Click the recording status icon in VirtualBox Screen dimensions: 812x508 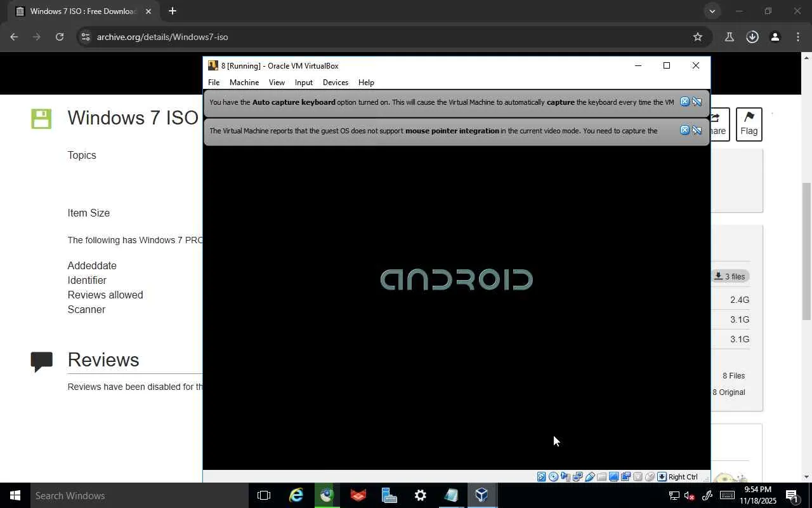626,477
